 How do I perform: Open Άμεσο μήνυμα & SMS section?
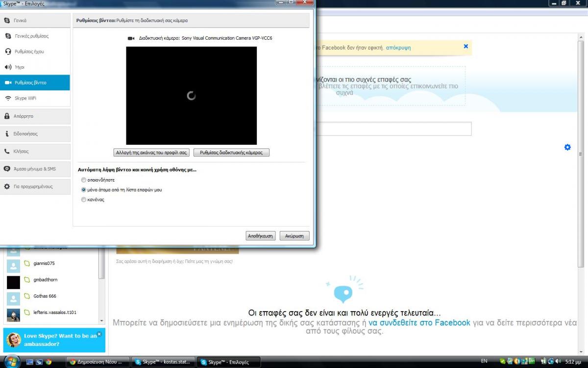35,169
